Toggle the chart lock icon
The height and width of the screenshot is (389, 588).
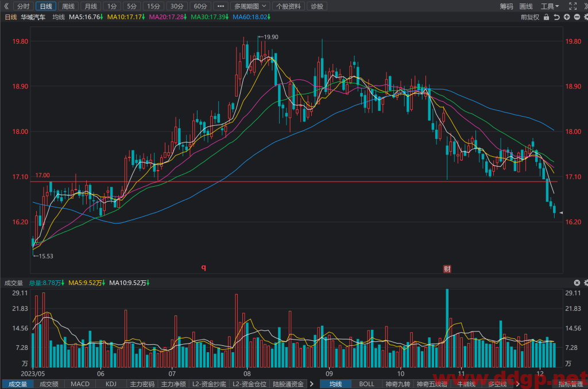tap(547, 17)
